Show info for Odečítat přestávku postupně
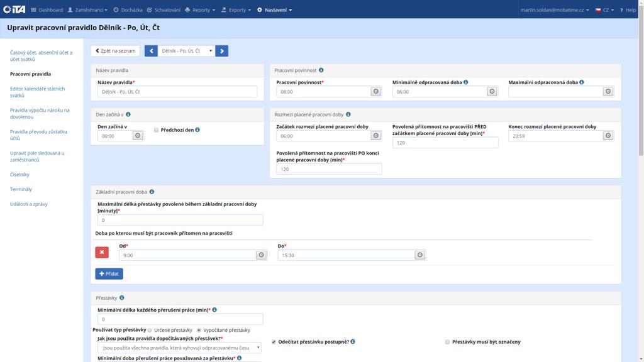Viewport: 644px width, 362px height. tap(353, 341)
